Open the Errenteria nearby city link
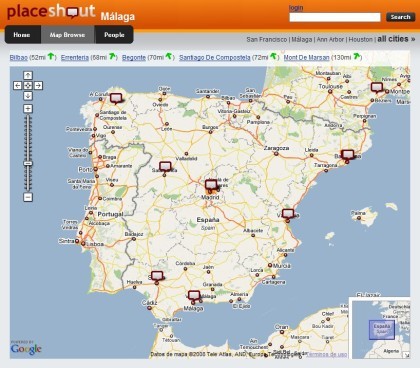 click(75, 57)
